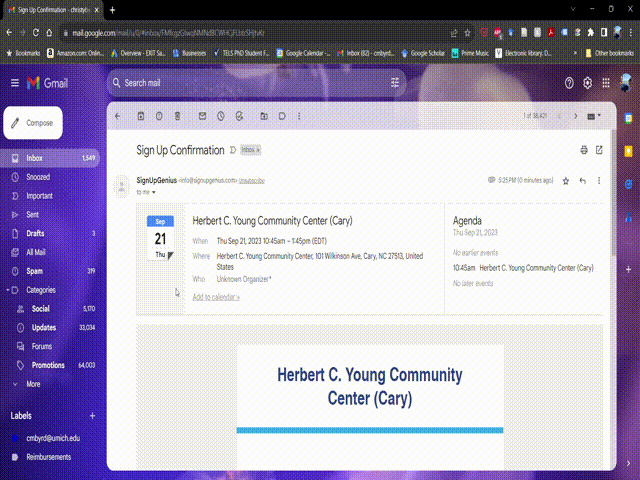Open the Google apps grid
Image resolution: width=640 pixels, height=480 pixels.
tap(605, 83)
